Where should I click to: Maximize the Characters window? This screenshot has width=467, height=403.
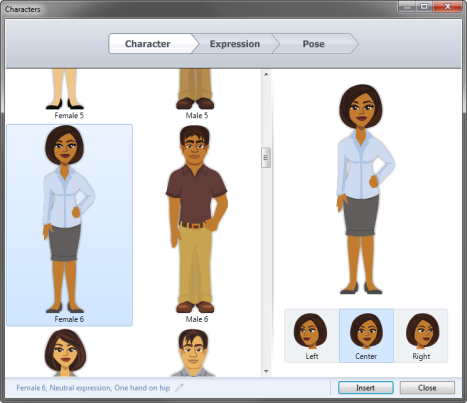coord(424,7)
